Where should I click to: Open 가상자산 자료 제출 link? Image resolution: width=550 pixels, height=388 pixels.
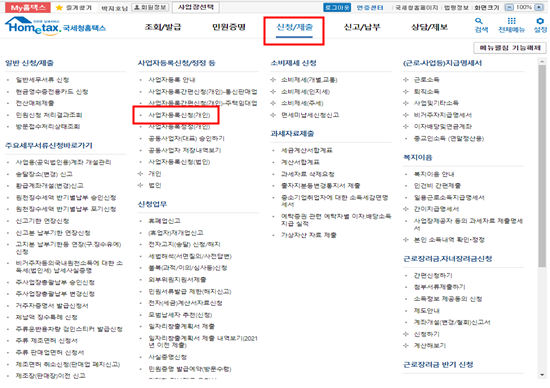[308, 235]
